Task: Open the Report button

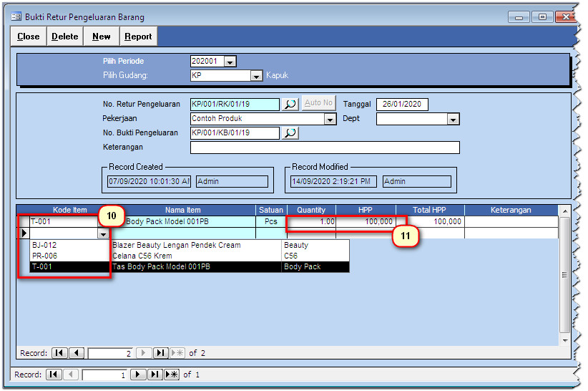Action: (x=138, y=37)
